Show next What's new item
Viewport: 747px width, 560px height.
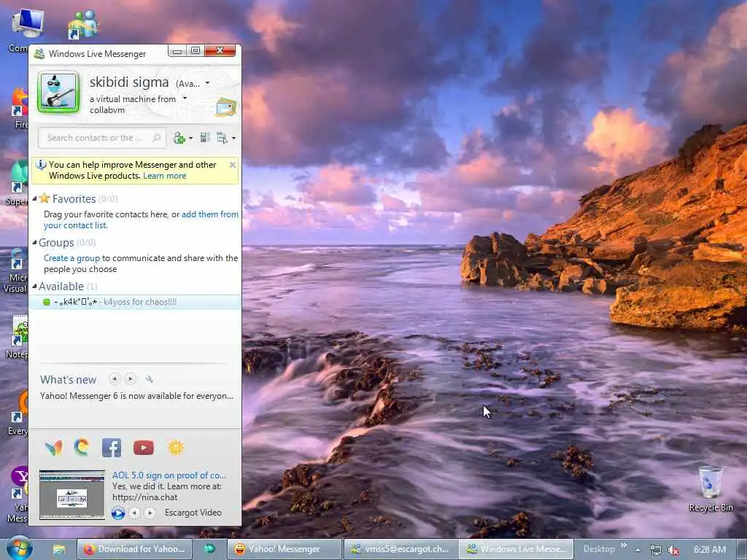pyautogui.click(x=130, y=379)
